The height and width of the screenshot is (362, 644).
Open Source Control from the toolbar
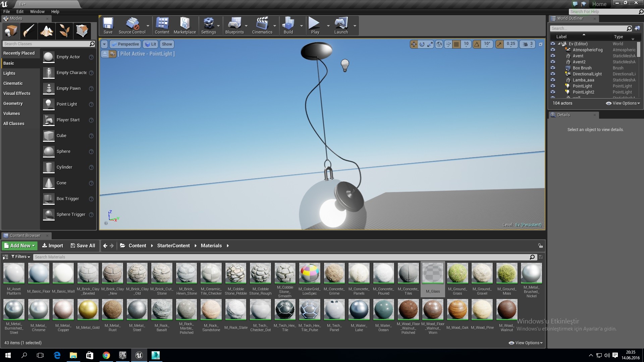132,25
